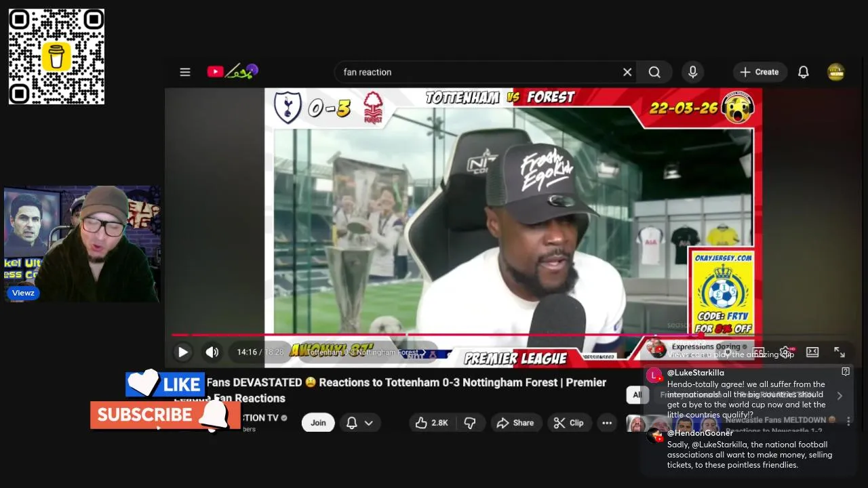Click the icon beside LukeStarkilla's comment
868x488 pixels.
846,371
